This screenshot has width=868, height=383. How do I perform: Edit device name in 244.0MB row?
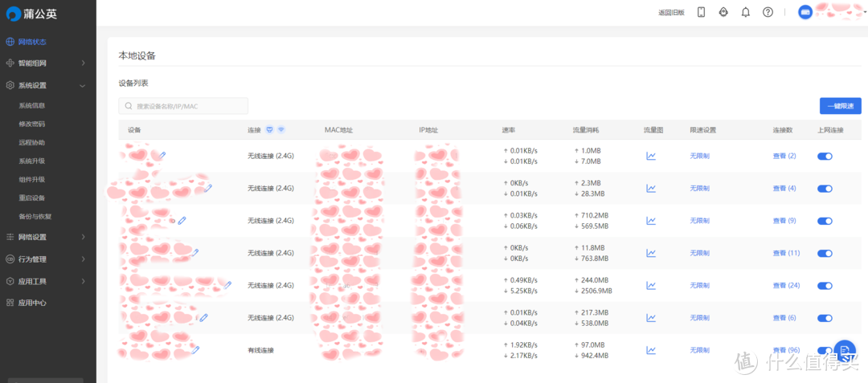pyautogui.click(x=227, y=285)
